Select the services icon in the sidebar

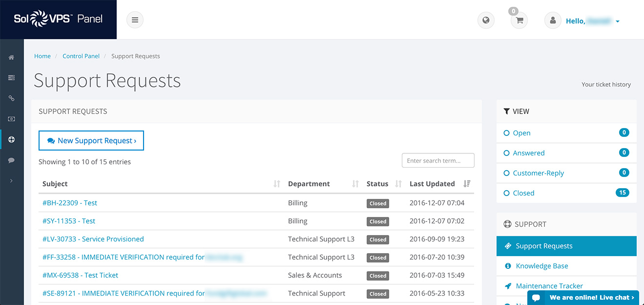coord(11,77)
